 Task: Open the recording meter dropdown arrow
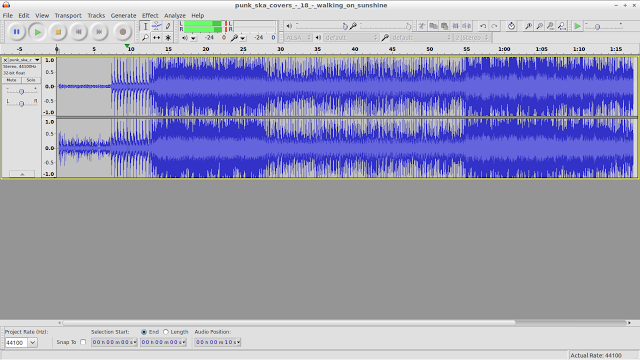243,38
